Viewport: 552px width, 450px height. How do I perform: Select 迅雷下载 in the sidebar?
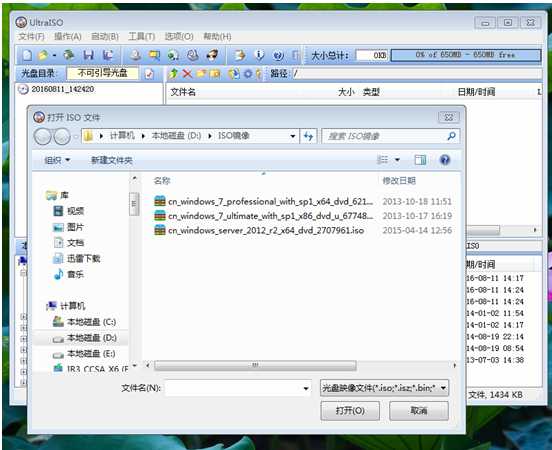coord(77,259)
